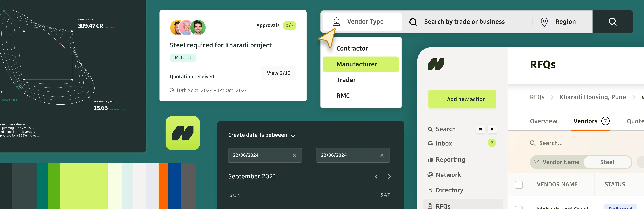644x209 pixels.
Task: Select Trader from vendor type list
Action: (x=346, y=80)
